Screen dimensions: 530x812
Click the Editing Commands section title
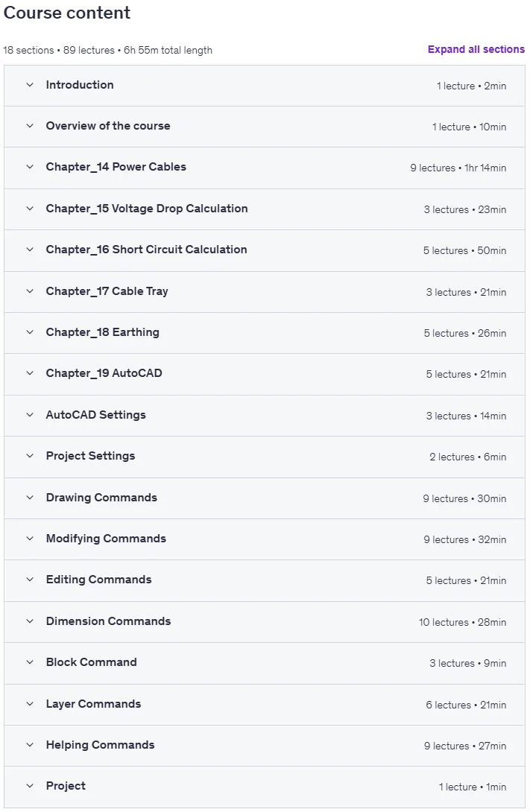coord(99,580)
